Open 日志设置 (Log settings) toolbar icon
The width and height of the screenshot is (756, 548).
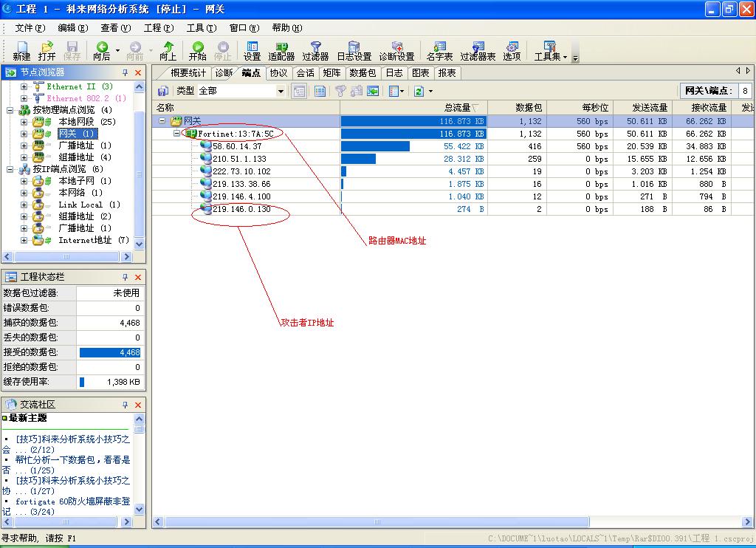point(354,50)
